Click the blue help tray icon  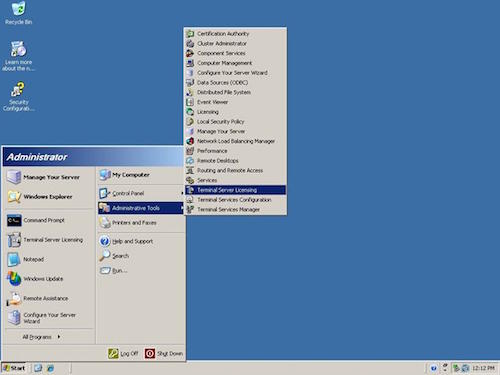pos(433,368)
